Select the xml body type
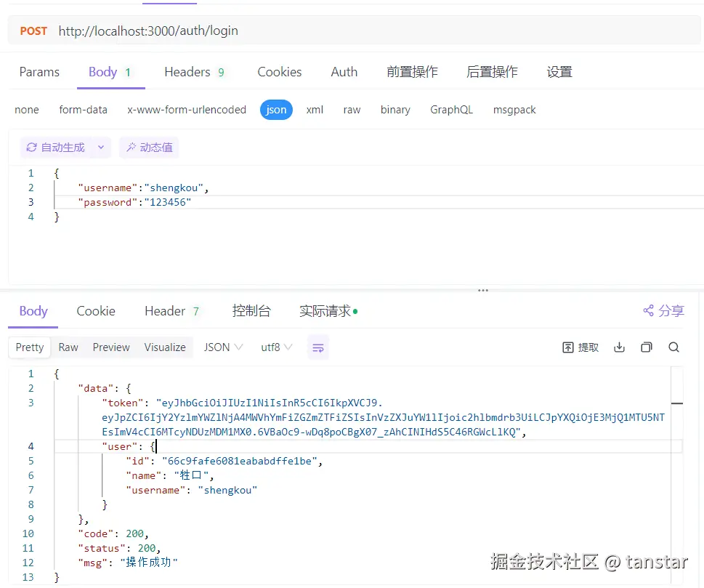Screen dimensions: 704x588 [315, 110]
